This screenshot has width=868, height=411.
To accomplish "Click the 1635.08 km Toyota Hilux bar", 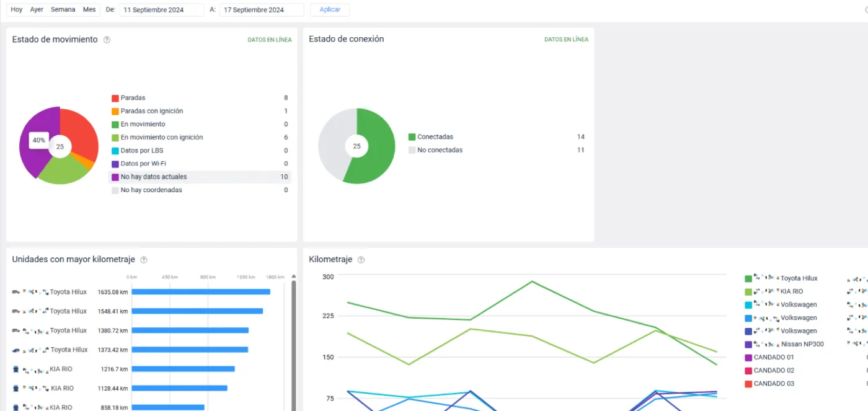I will [x=201, y=292].
